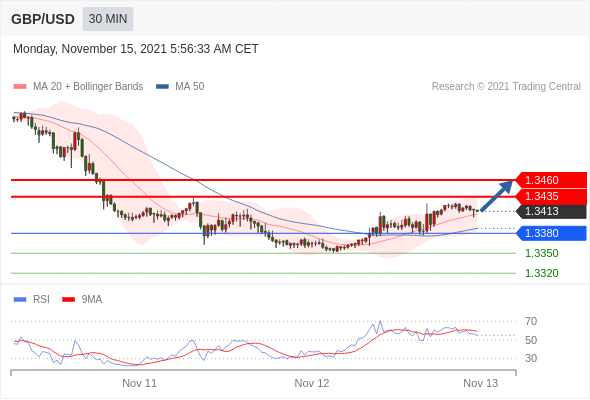Select the 1.3460 resistance price tag
The height and width of the screenshot is (400, 590).
coord(550,180)
